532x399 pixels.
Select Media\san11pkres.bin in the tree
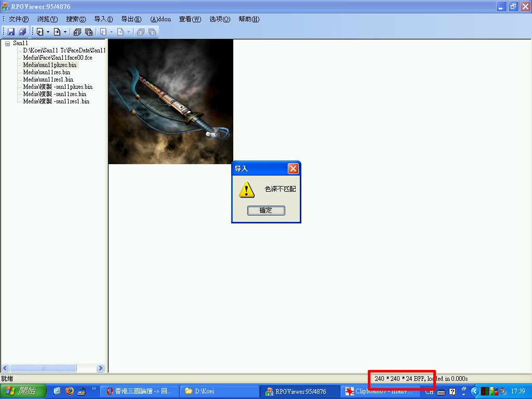(50, 65)
